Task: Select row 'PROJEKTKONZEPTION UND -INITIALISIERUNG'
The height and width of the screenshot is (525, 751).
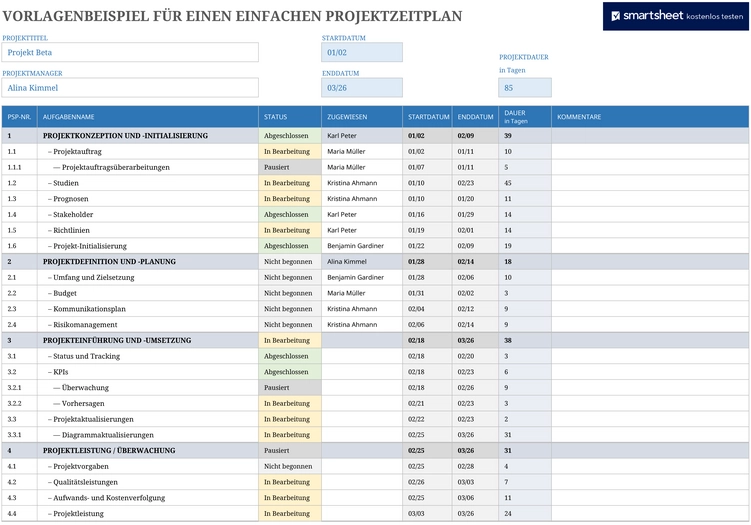Action: (x=375, y=136)
